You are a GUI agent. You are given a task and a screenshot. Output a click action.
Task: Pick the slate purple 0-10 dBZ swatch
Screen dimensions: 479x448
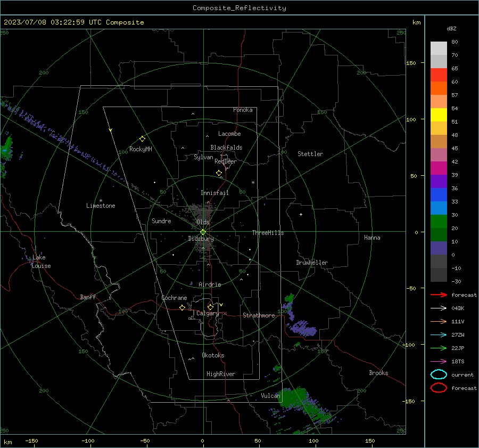[439, 248]
